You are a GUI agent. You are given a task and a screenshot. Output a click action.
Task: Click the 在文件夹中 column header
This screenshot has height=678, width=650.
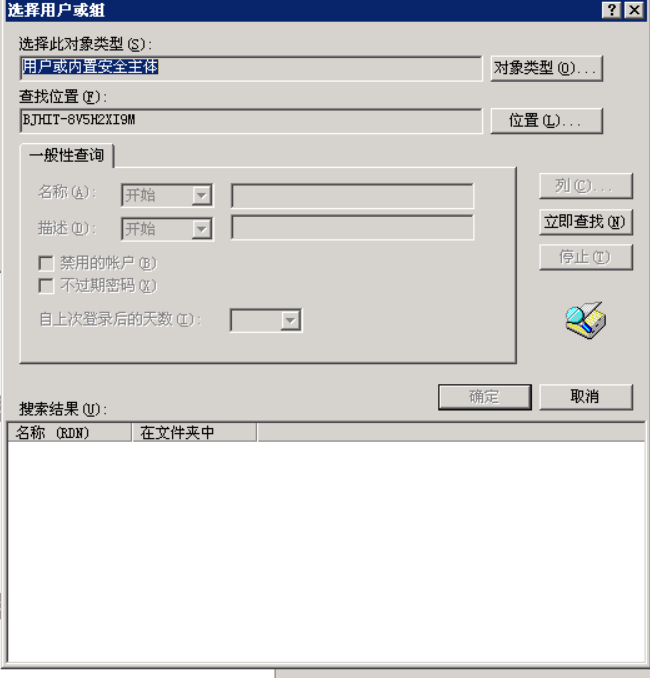tap(194, 432)
